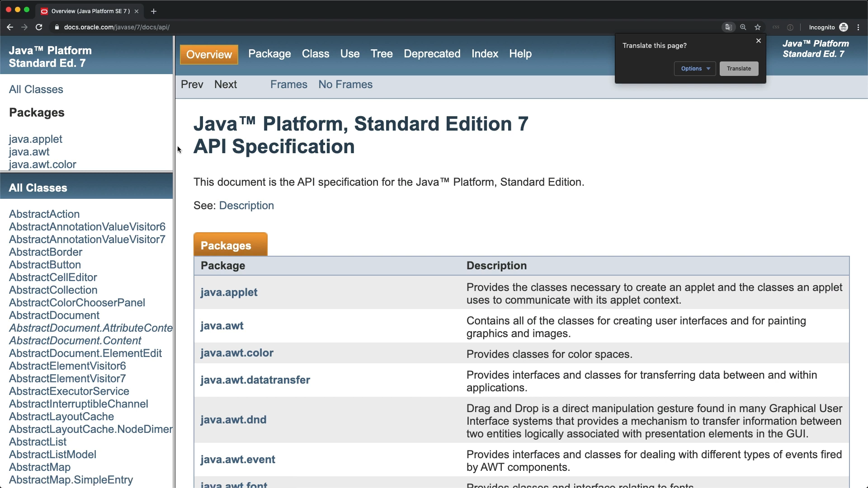Image resolution: width=868 pixels, height=488 pixels.
Task: Switch to the Tree navigation tab
Action: 382,54
